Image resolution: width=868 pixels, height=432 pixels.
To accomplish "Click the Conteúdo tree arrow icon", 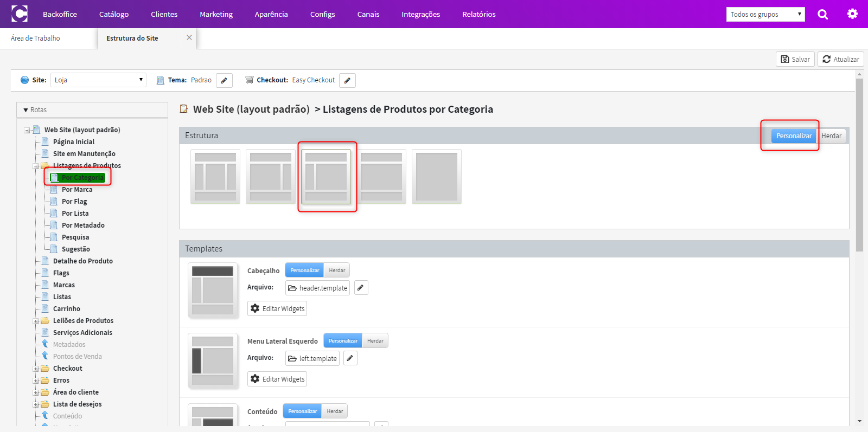I will click(45, 416).
